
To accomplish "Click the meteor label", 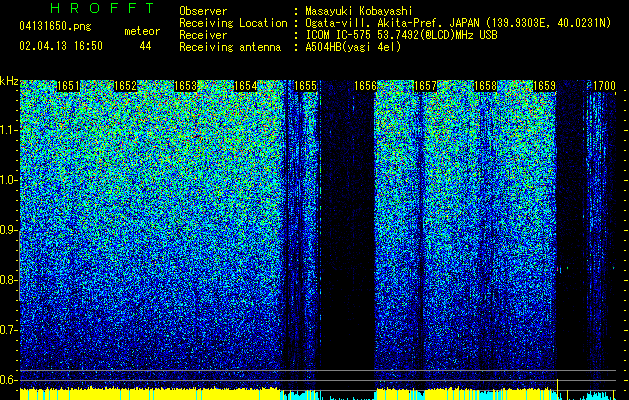I will (x=142, y=31).
